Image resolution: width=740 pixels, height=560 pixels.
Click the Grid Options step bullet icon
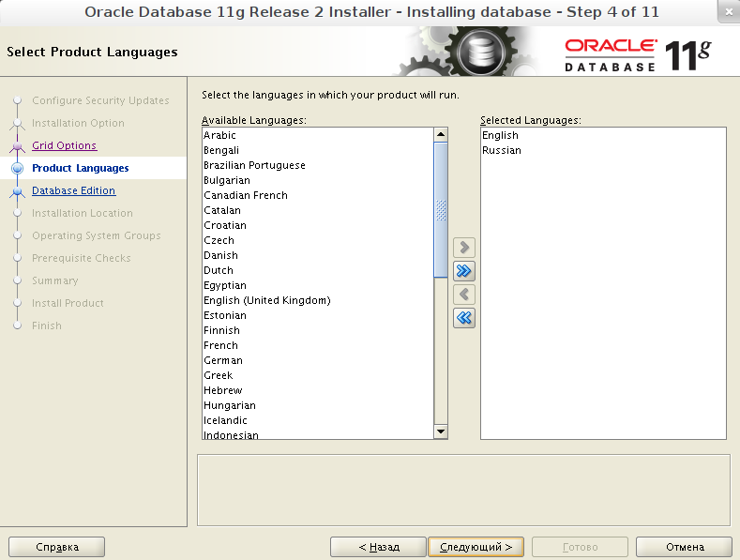click(16, 146)
